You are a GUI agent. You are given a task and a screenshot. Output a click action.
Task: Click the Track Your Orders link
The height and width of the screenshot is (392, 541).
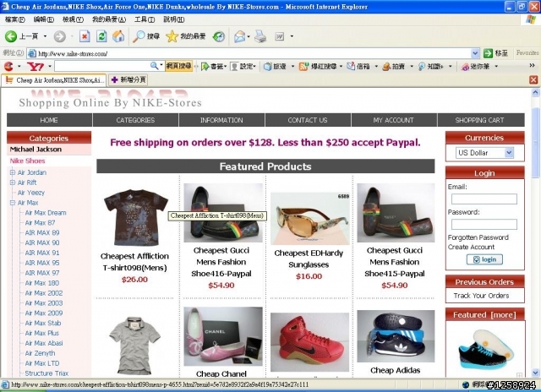481,296
